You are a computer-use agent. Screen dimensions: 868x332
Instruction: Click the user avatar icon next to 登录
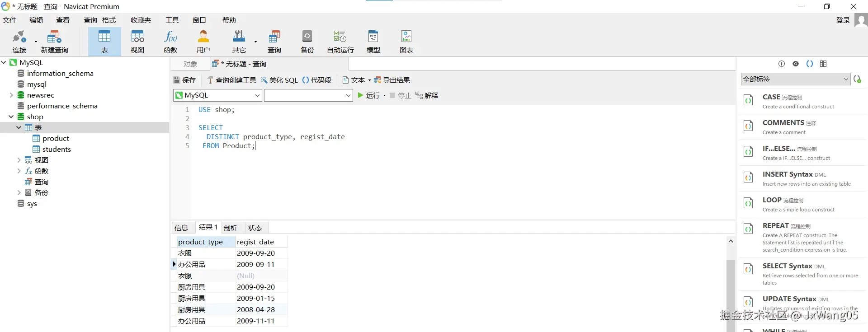tap(861, 20)
